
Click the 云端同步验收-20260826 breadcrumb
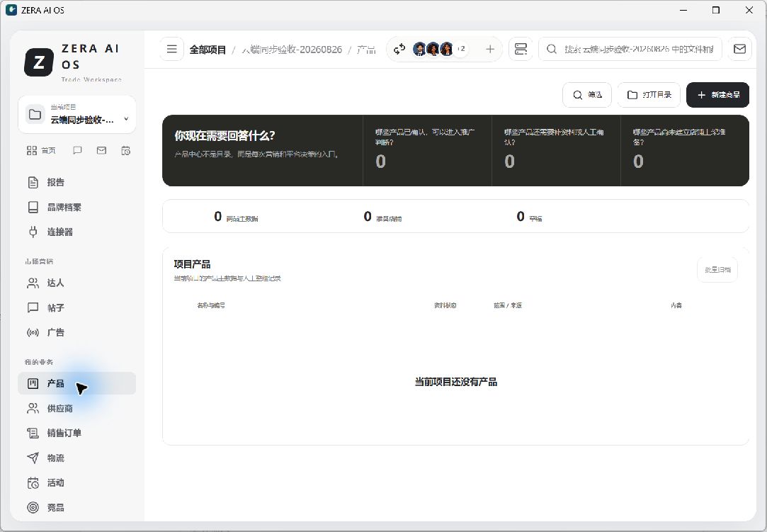click(292, 50)
